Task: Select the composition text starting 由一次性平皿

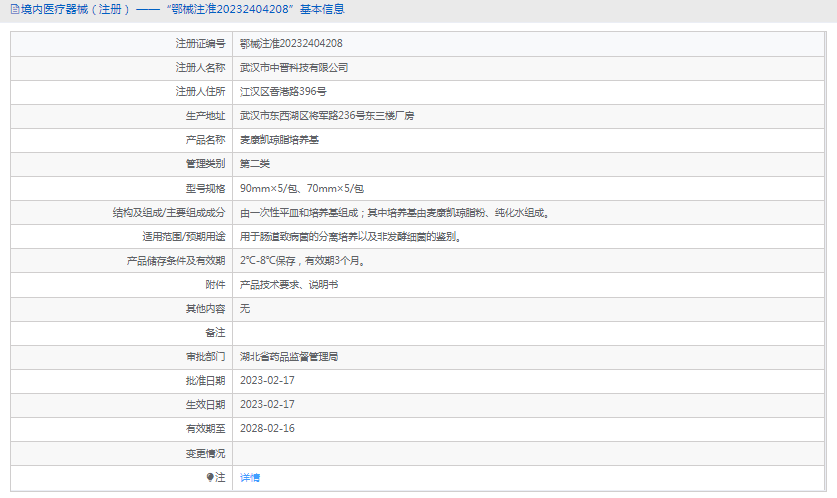Action: (x=395, y=213)
